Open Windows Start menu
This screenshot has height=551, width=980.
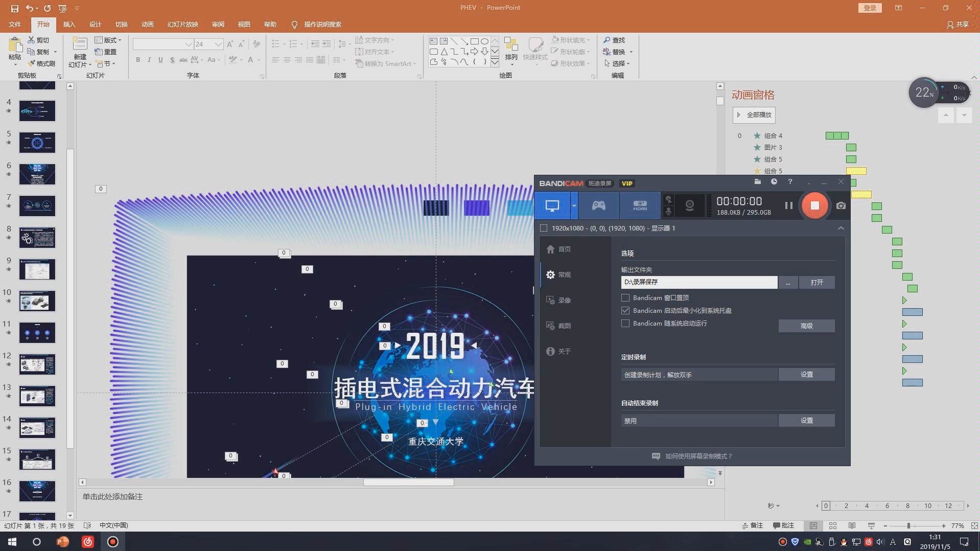click(12, 542)
